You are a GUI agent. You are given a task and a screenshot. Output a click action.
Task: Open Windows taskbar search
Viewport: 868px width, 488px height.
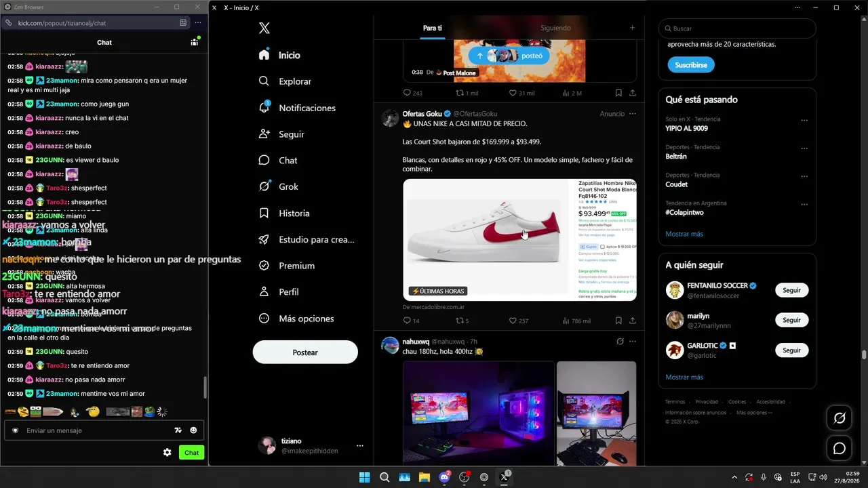384,477
